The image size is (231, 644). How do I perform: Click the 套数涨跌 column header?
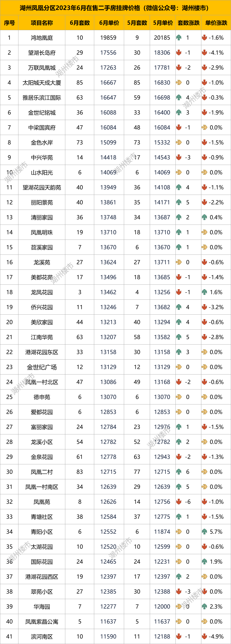pyautogui.click(x=189, y=23)
